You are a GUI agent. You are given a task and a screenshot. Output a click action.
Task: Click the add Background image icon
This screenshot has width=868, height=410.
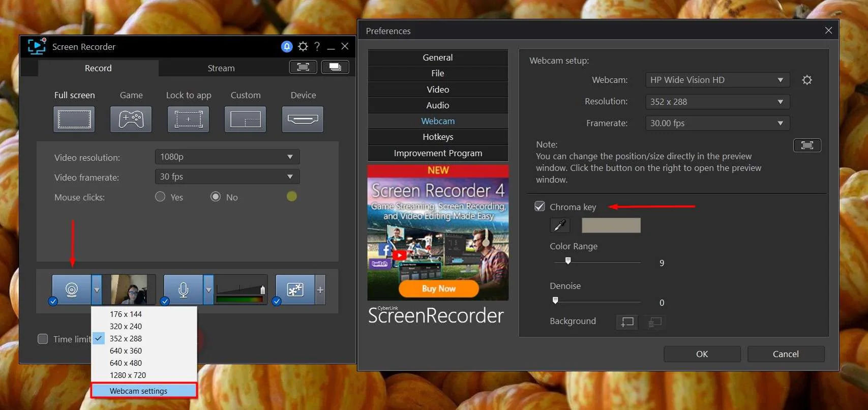click(x=627, y=322)
